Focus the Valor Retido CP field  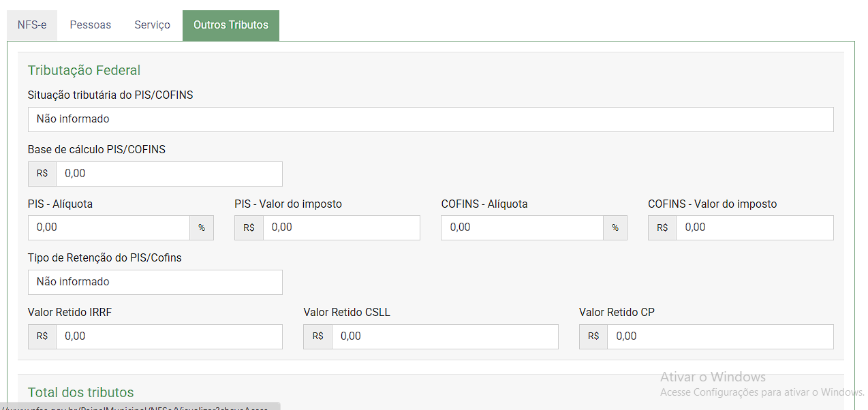point(720,336)
